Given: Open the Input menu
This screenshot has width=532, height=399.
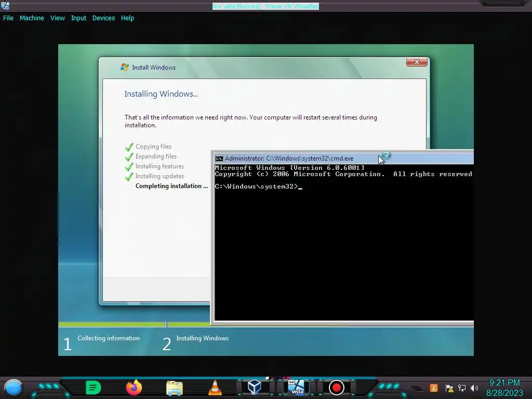Looking at the screenshot, I should tap(78, 18).
